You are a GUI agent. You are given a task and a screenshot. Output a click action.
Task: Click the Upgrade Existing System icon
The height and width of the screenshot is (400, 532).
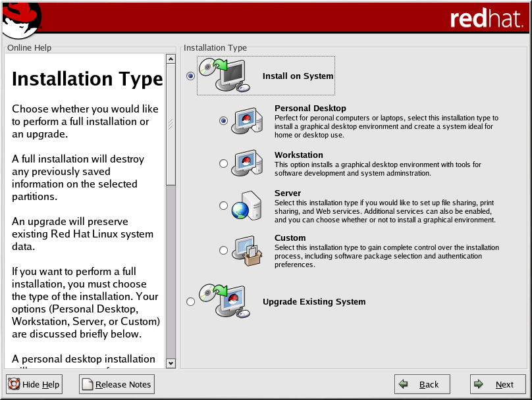[224, 301]
